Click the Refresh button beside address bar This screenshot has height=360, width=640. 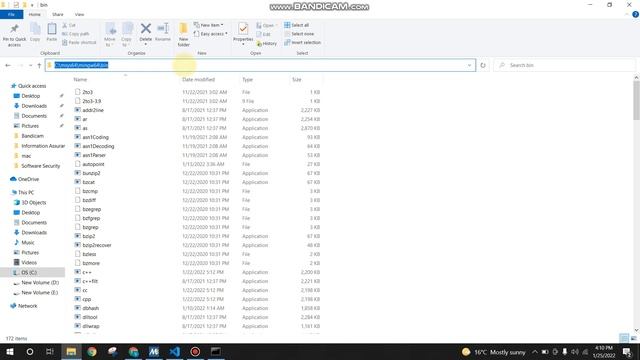(x=483, y=65)
